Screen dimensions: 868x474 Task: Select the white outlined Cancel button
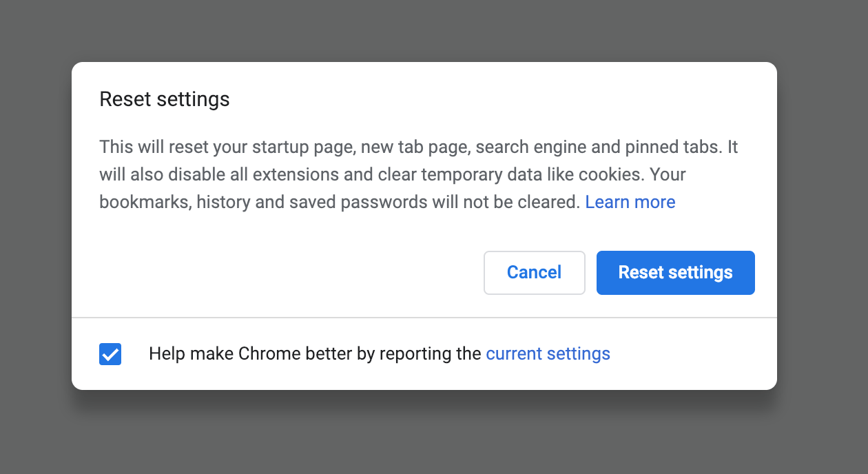tap(534, 273)
